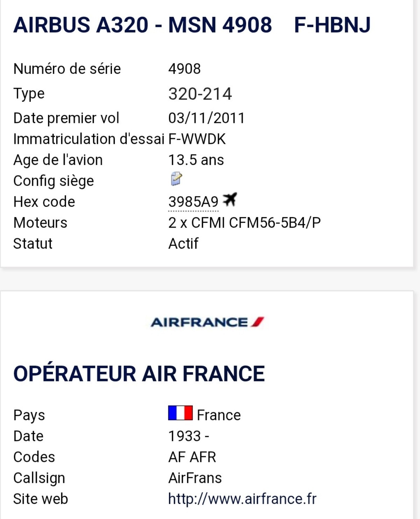
Task: Select the 1933 - operator date value
Action: click(189, 436)
